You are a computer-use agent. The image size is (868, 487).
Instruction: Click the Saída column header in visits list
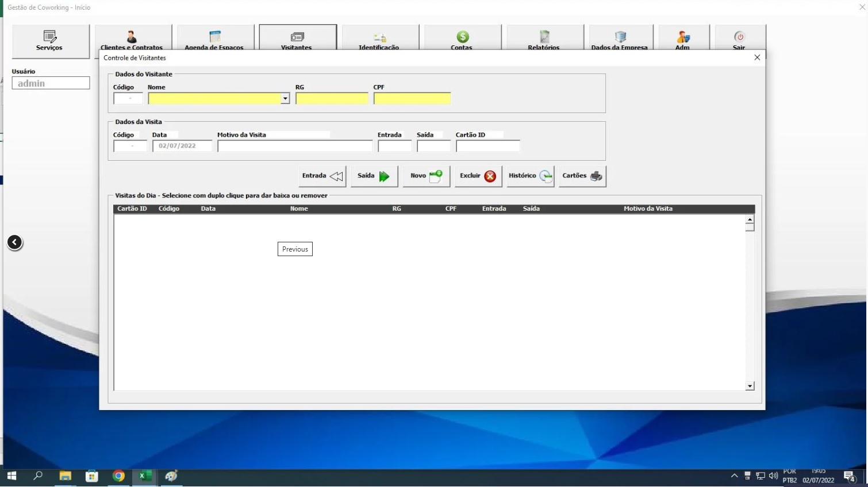click(531, 208)
